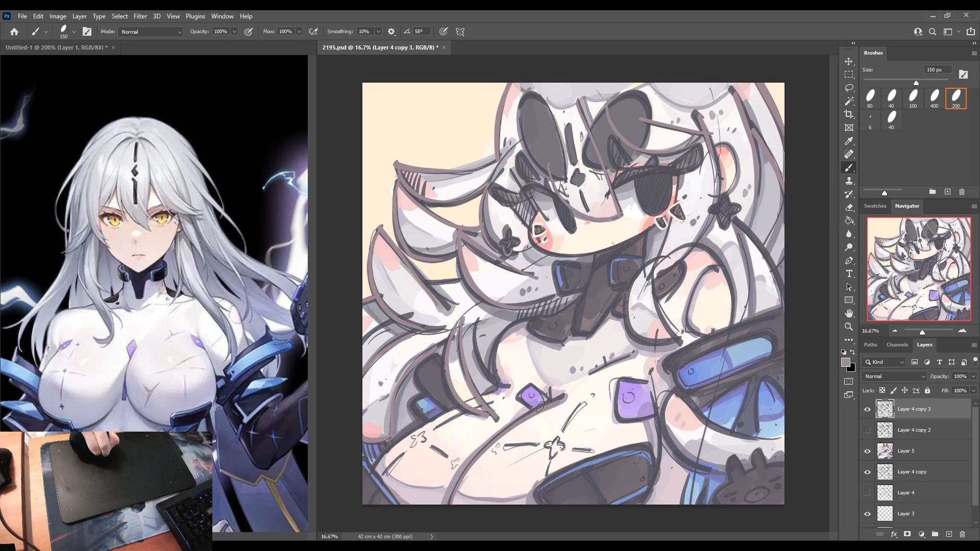Open the layer blend mode Normal dropdown
This screenshot has height=551, width=980.
(x=894, y=377)
